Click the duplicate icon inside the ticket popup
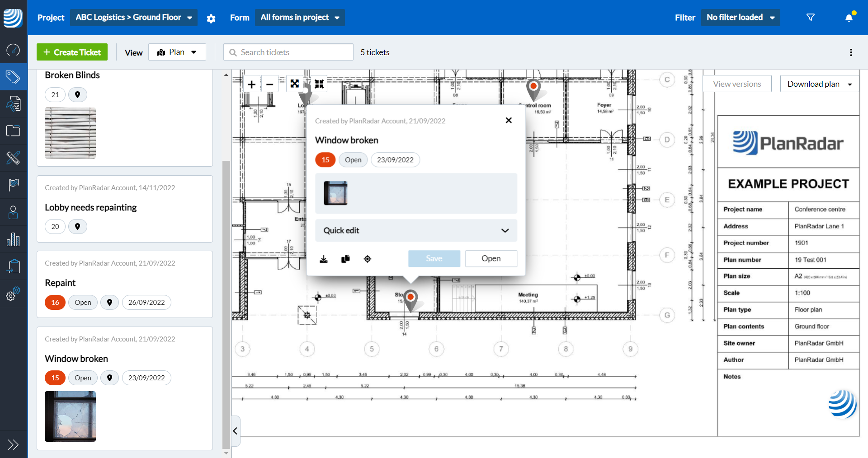868x458 pixels. tap(345, 259)
